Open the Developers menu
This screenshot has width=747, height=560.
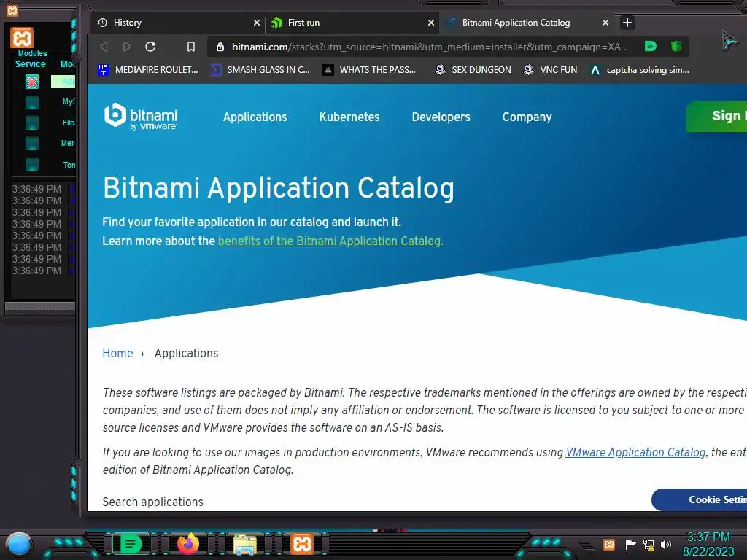(x=441, y=117)
